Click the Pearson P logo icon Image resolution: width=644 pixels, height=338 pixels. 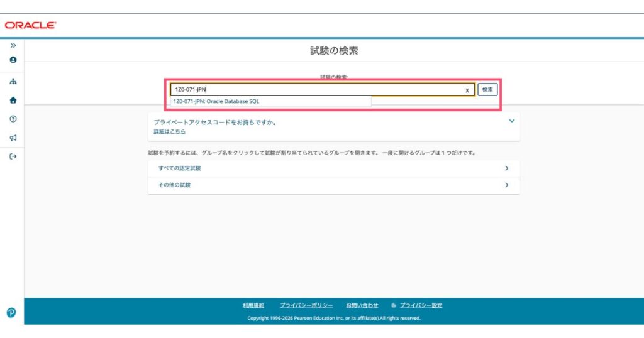pyautogui.click(x=11, y=313)
